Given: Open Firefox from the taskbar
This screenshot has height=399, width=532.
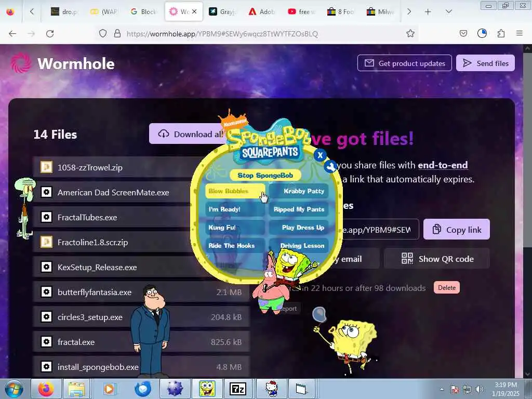Looking at the screenshot, I should (46, 389).
